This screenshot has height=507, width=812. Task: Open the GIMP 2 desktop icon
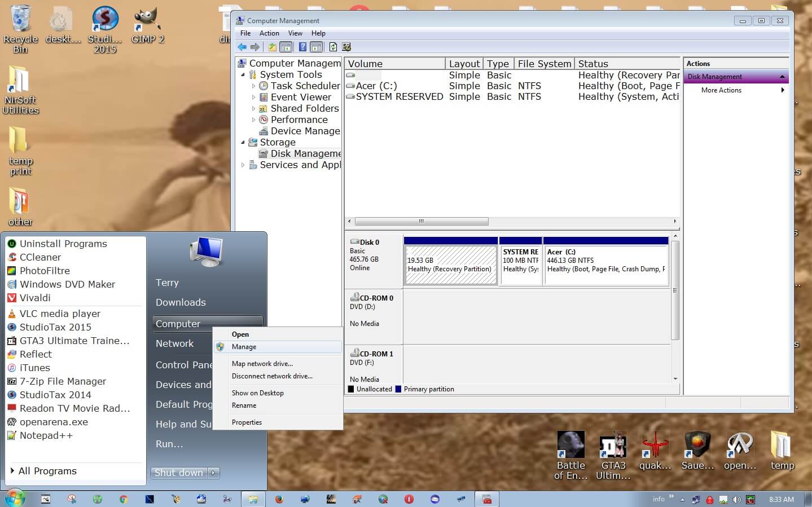point(147,25)
